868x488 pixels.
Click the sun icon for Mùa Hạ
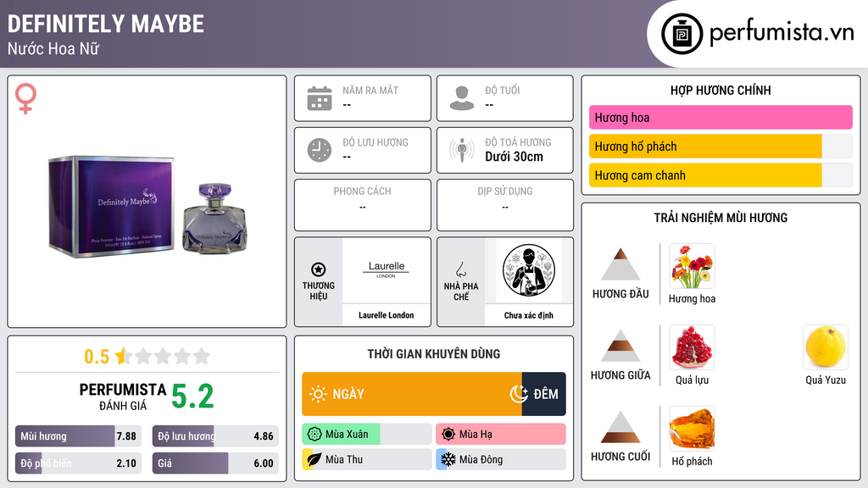[448, 435]
